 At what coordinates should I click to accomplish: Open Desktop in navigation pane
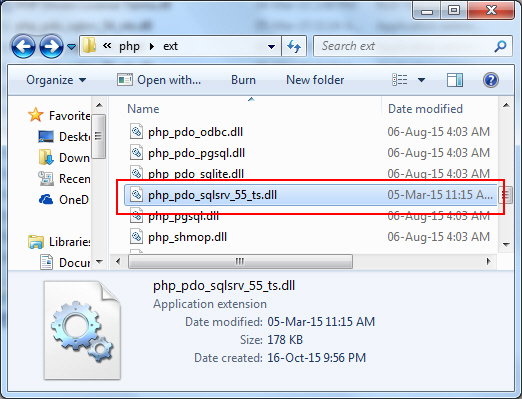(x=75, y=137)
